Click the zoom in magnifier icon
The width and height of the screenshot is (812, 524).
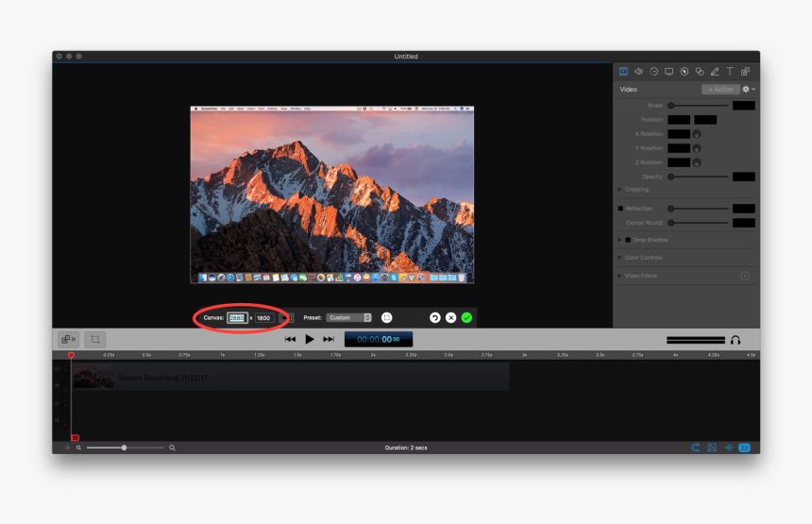click(x=172, y=448)
